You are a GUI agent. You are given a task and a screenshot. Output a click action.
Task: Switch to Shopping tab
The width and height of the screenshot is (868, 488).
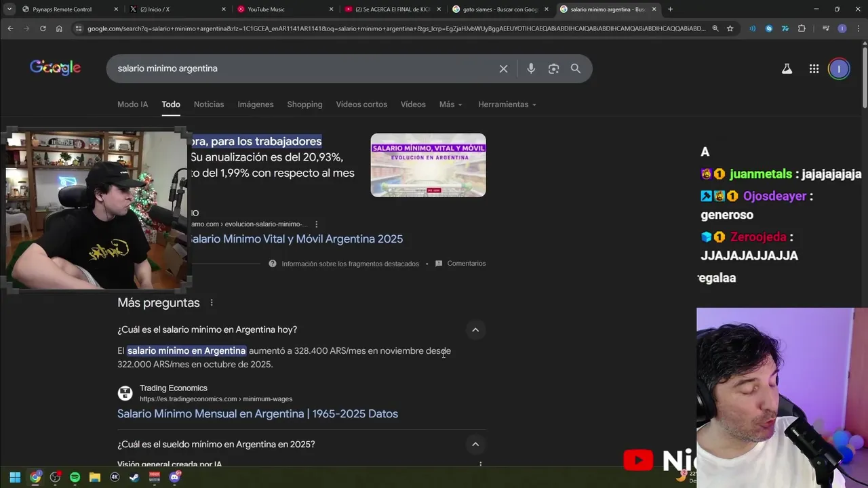pos(304,104)
